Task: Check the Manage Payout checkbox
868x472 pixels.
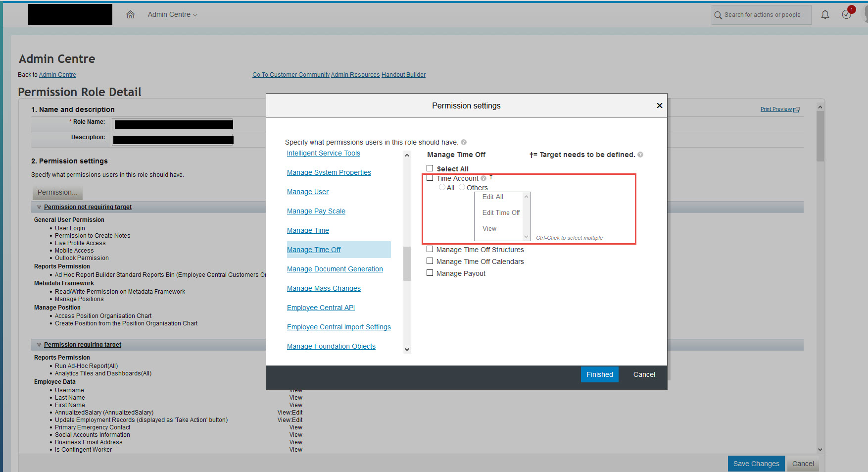Action: pyautogui.click(x=430, y=273)
